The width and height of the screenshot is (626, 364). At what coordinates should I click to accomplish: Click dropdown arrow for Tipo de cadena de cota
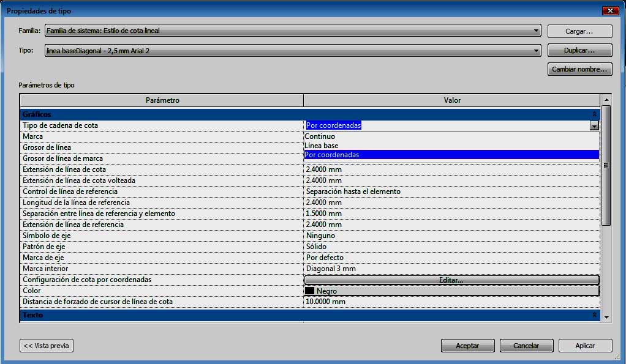pyautogui.click(x=594, y=125)
